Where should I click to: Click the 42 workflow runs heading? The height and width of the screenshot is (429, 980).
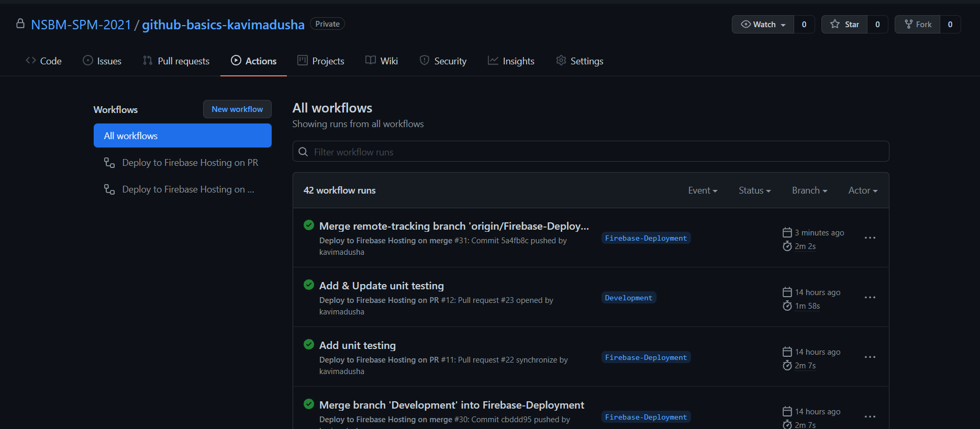pyautogui.click(x=339, y=190)
